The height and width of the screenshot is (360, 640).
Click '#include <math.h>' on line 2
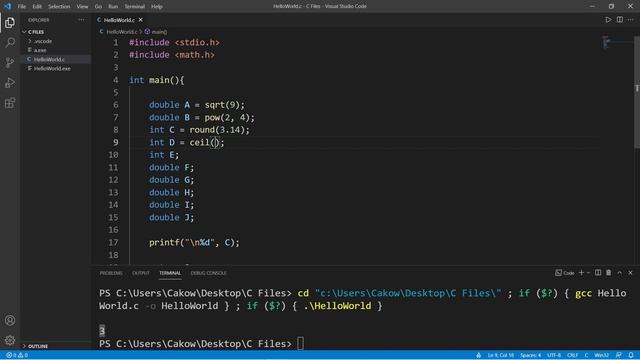coord(172,55)
